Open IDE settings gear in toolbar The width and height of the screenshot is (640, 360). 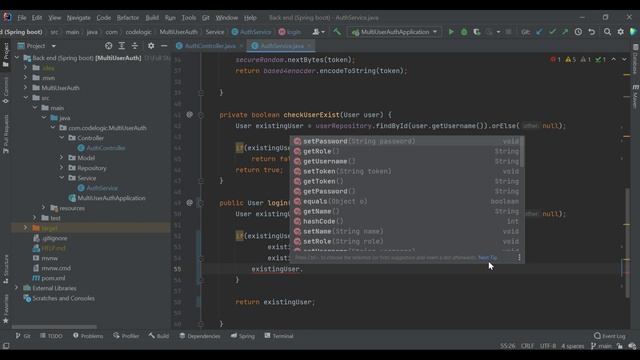620,32
